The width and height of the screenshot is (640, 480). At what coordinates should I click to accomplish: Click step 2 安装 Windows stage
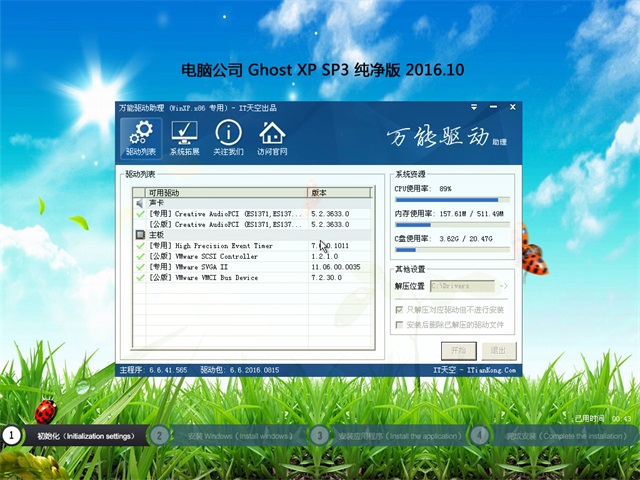[x=229, y=436]
